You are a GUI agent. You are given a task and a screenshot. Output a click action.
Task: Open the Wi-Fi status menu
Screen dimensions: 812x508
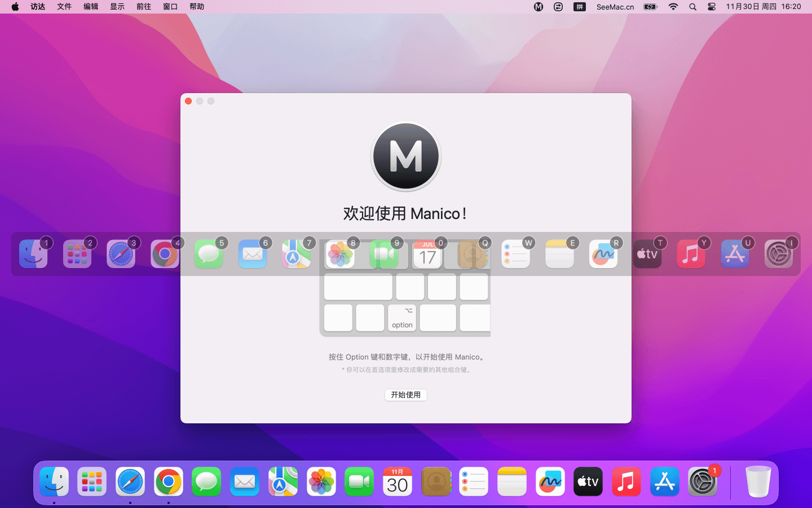(x=673, y=7)
